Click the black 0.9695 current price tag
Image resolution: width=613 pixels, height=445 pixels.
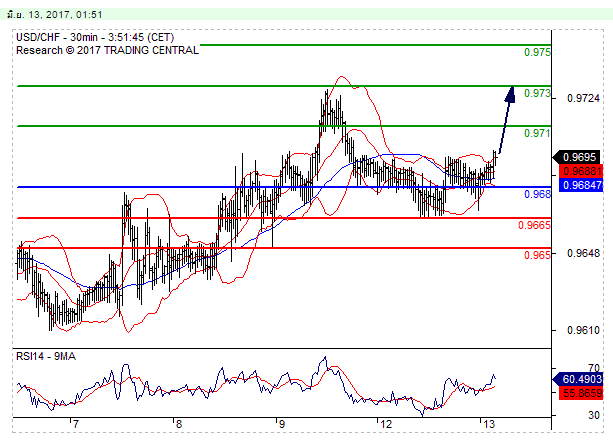[x=578, y=157]
